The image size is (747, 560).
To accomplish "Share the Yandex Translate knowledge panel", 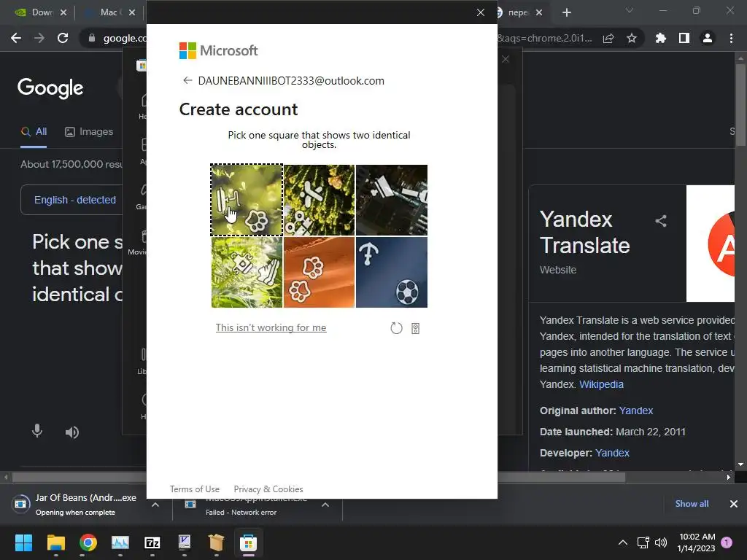I will pos(661,221).
